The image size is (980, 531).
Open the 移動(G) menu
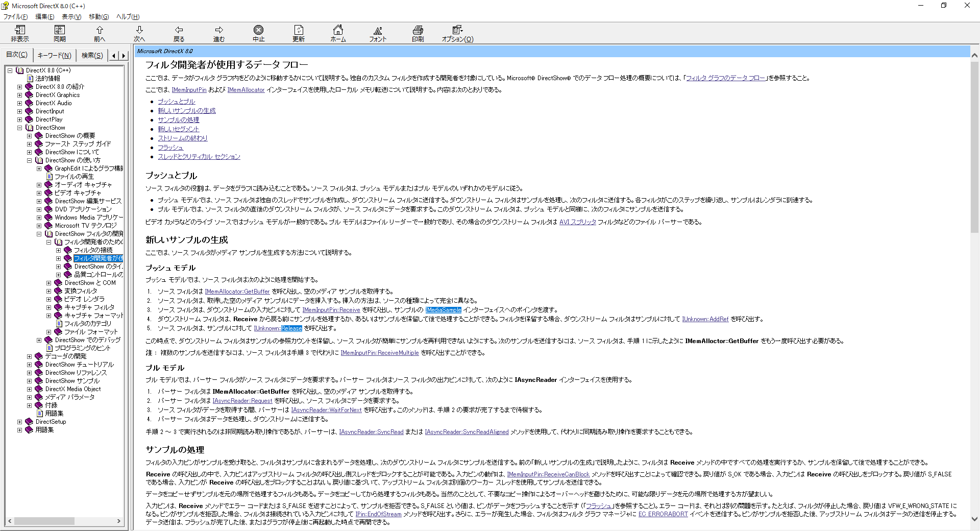pyautogui.click(x=99, y=17)
